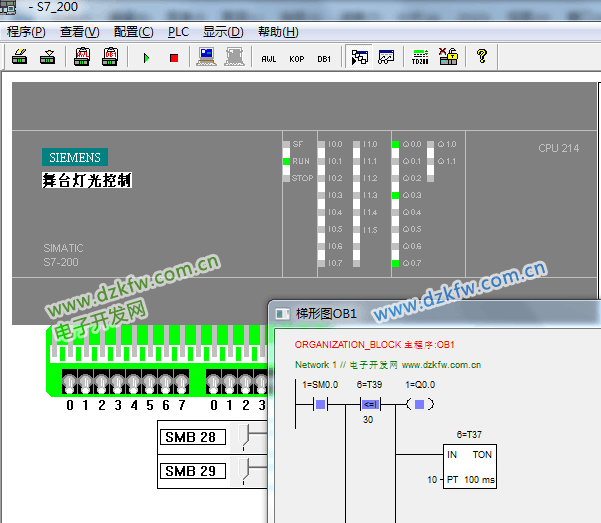
Task: Click the STOP status LED
Action: (286, 178)
